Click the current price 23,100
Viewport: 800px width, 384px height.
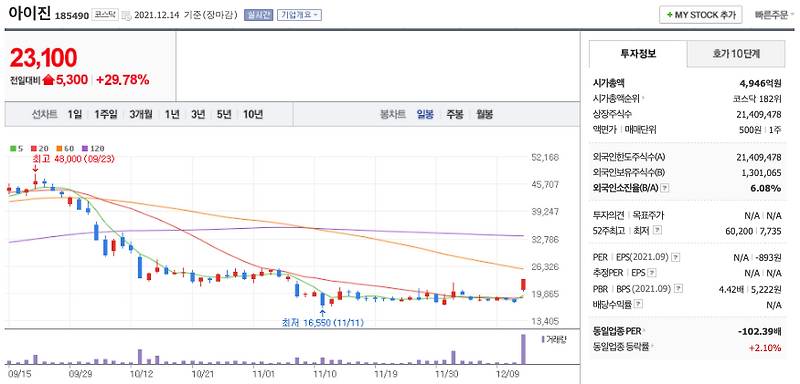[43, 58]
